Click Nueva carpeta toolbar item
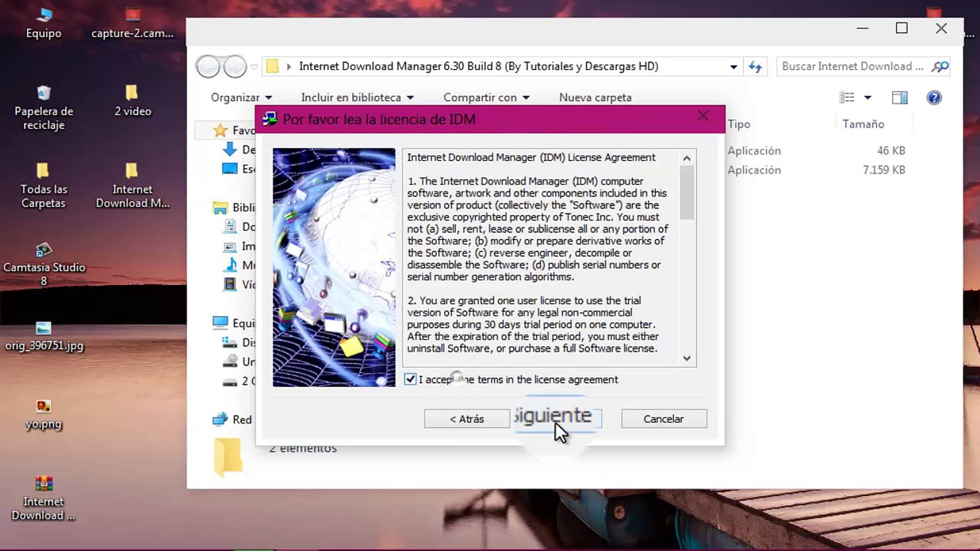The width and height of the screenshot is (980, 551). 595,97
